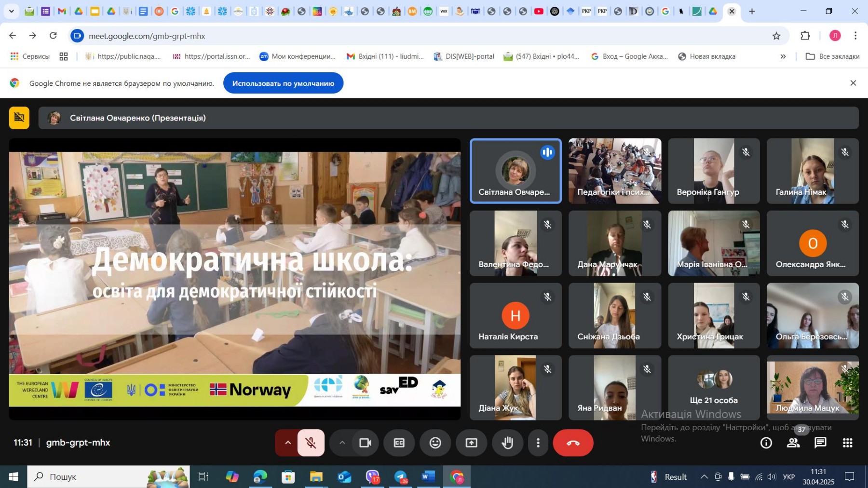Click 'Использовать по умолчанию' button
This screenshot has width=868, height=488.
pyautogui.click(x=283, y=83)
